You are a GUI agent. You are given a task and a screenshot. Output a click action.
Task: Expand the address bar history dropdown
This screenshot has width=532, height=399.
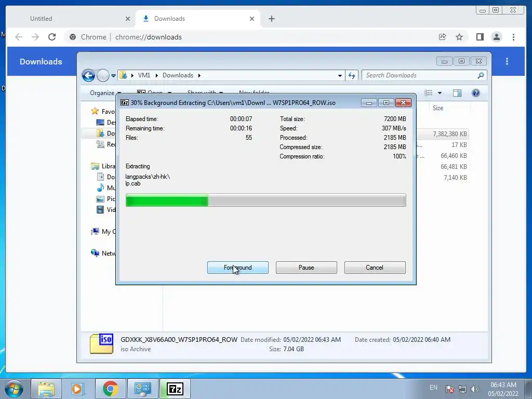340,75
